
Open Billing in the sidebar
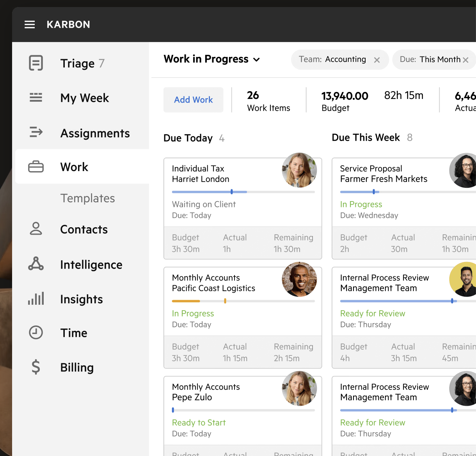(77, 368)
